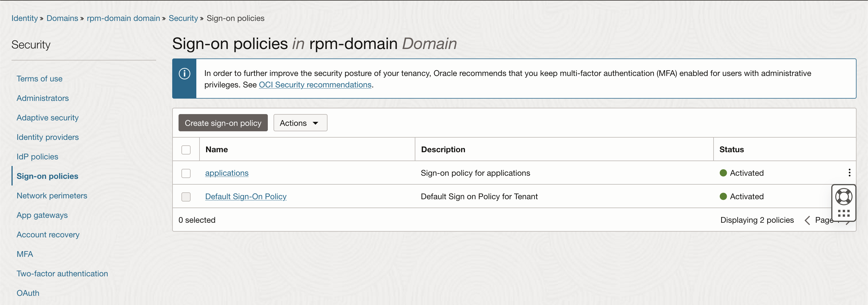
Task: Open the OCI Security recommendations link
Action: point(315,85)
